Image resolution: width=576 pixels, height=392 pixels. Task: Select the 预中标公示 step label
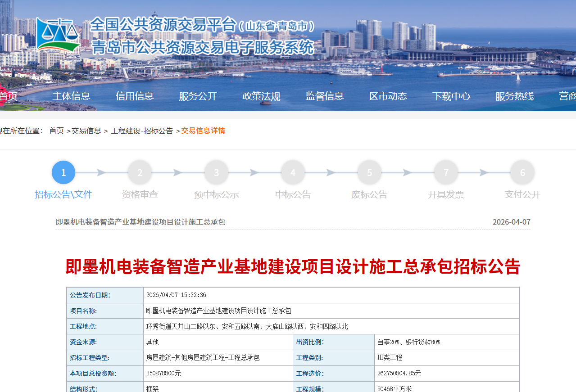click(217, 194)
